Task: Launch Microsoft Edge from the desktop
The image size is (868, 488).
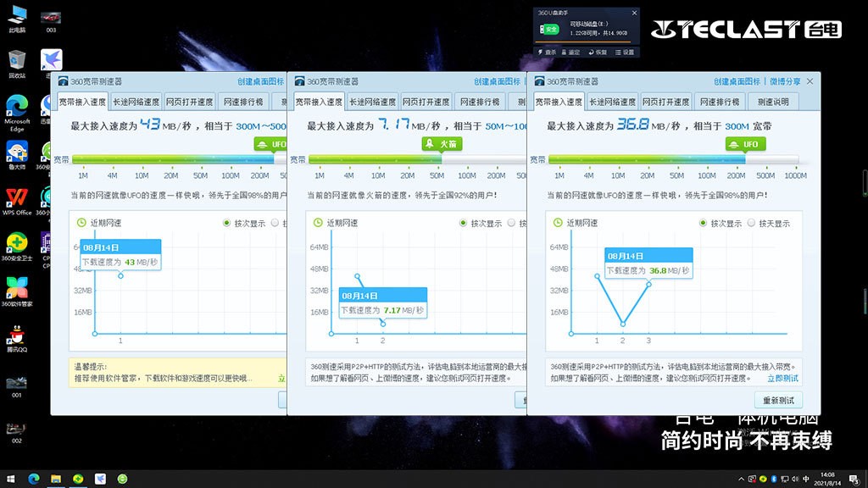Action: tap(17, 113)
